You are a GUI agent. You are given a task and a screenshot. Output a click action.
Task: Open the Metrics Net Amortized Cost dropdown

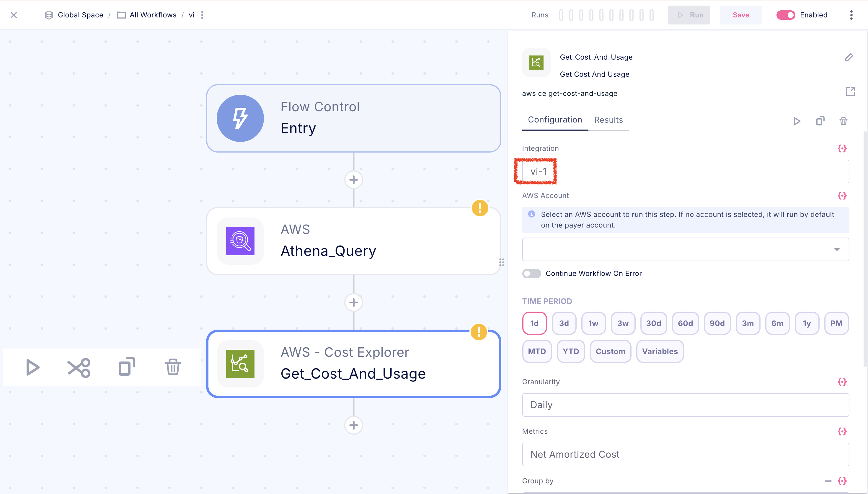(x=686, y=454)
